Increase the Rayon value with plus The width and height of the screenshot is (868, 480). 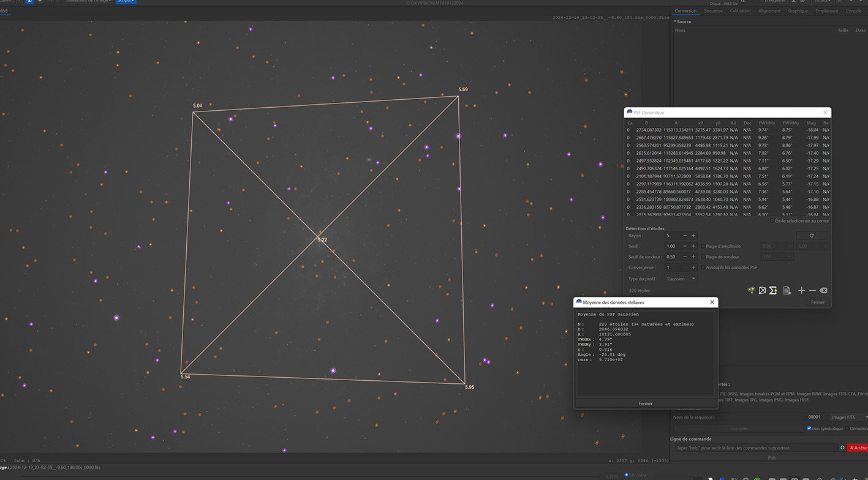coord(693,236)
